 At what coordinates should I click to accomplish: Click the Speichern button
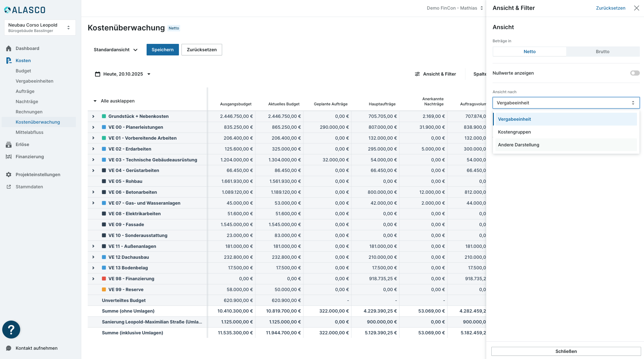[x=162, y=50]
